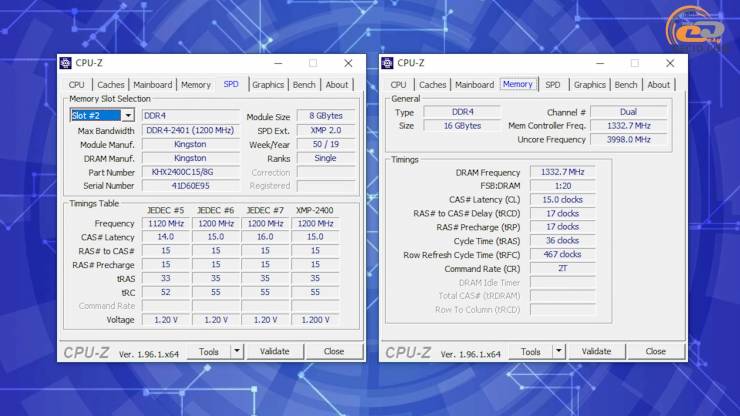Click the Max Bandwidth DDR4-2401 (1200 MHz) field
This screenshot has height=416, width=740.
click(190, 130)
